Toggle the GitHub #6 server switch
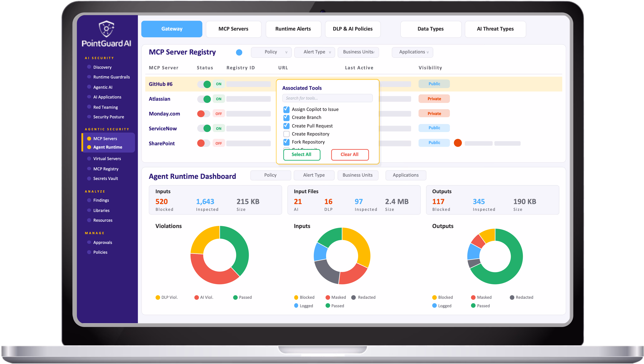644x364 pixels. 204,84
